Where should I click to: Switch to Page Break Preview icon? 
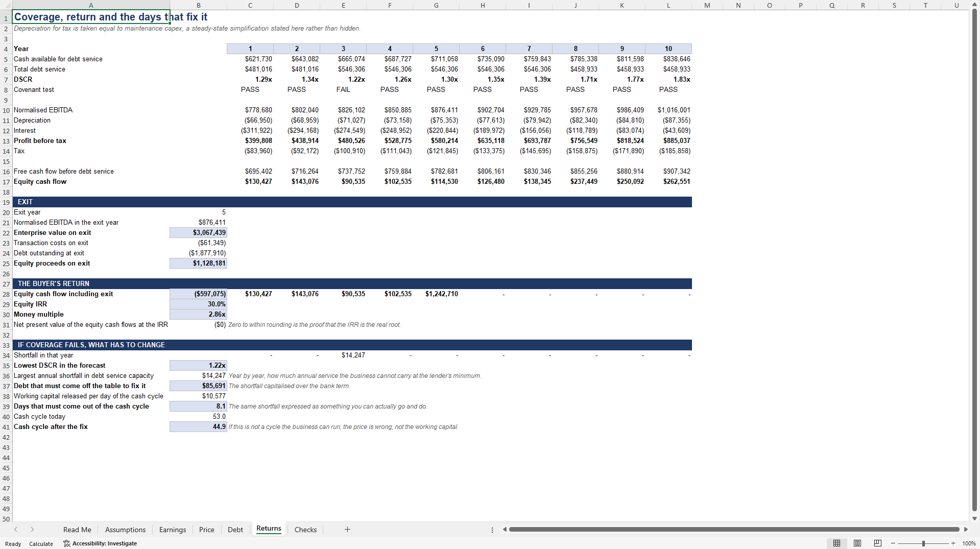click(x=878, y=543)
